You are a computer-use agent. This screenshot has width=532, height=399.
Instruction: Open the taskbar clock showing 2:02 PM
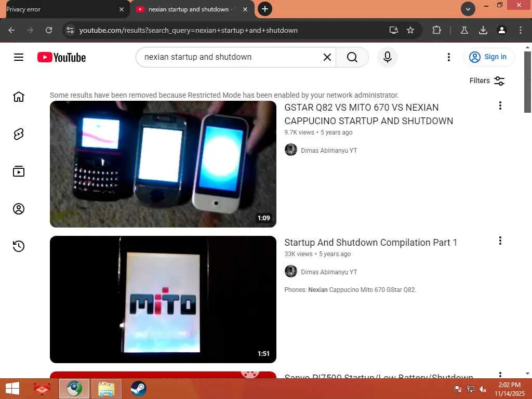coord(510,389)
